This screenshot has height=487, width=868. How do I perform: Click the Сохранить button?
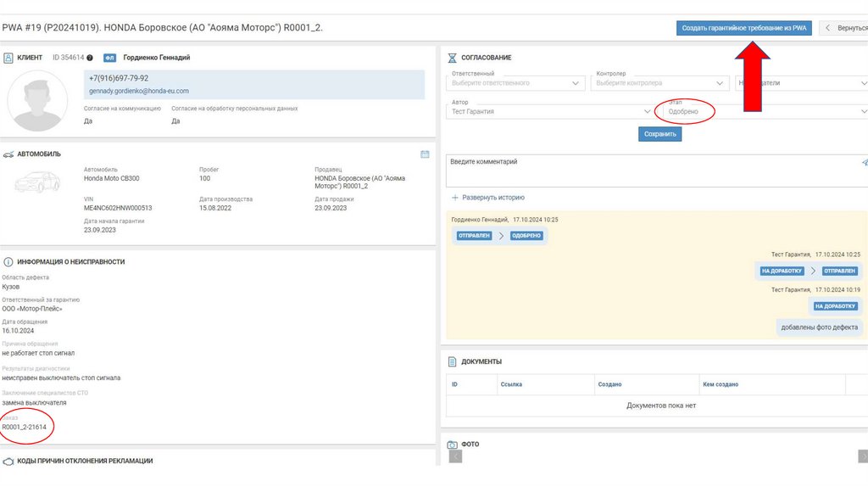pyautogui.click(x=659, y=134)
